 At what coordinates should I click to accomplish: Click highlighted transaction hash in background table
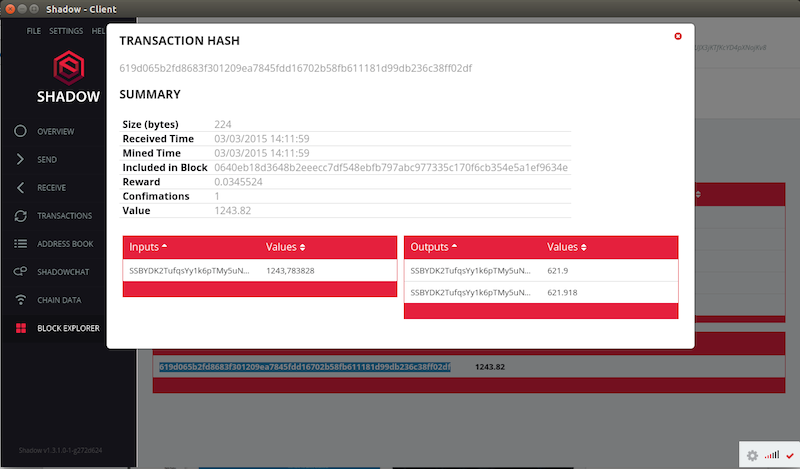pos(305,366)
